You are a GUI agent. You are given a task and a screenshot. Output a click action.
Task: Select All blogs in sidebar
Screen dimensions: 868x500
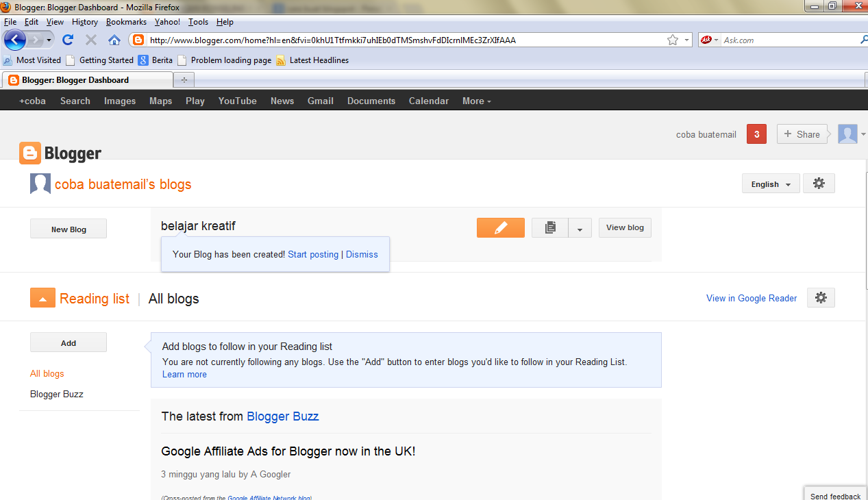47,373
